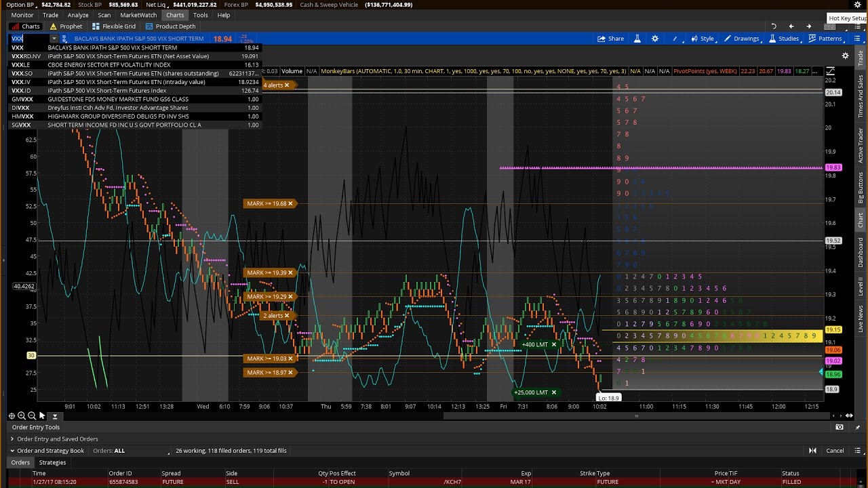Open the symbol dropdown arrow
The height and width of the screenshot is (488, 868).
coord(54,39)
